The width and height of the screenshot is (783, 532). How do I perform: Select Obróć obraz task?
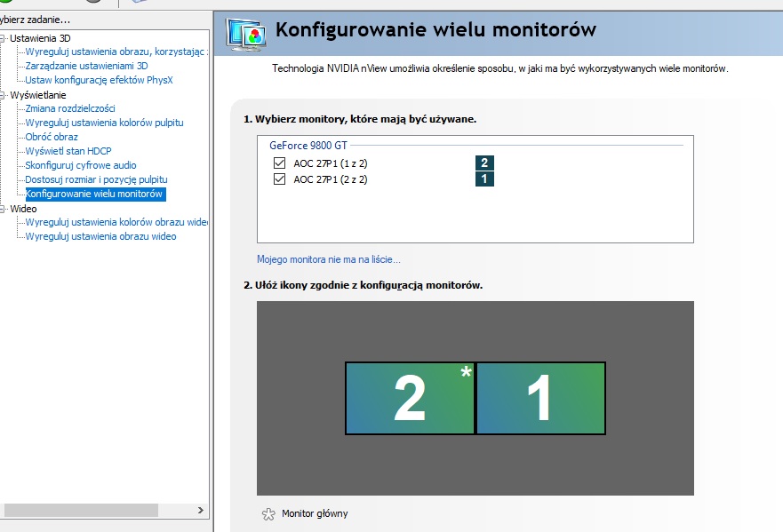pos(52,137)
